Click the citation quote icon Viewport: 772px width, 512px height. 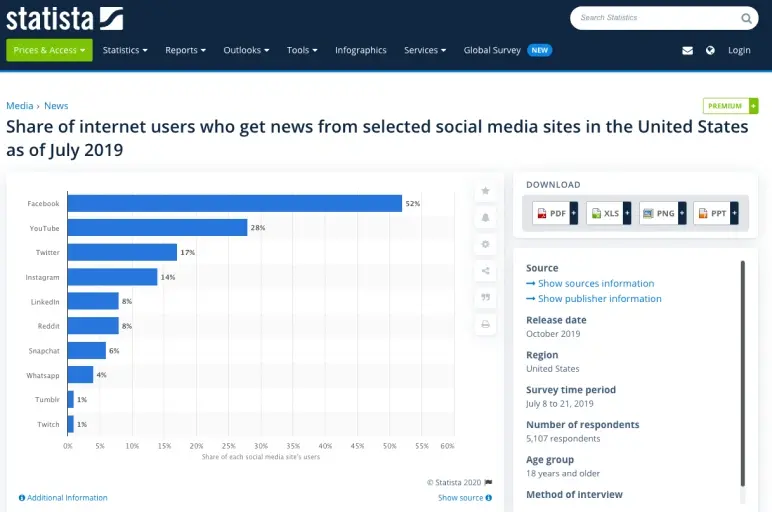pyautogui.click(x=485, y=297)
